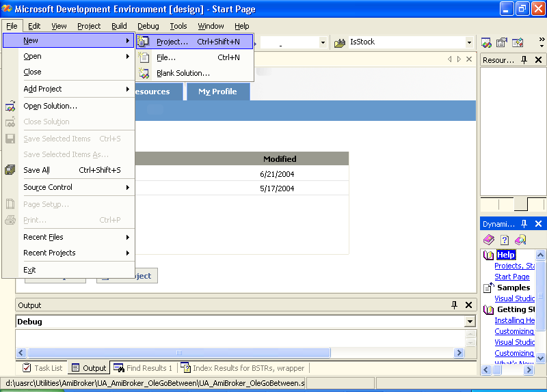547x392 pixels.
Task: Open Help Search icon in Dynamic Help
Action: tap(520, 240)
